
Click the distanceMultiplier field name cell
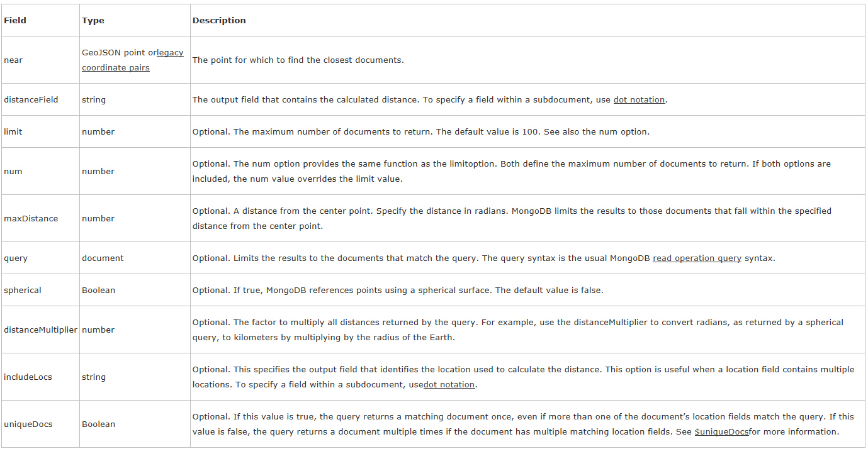[x=40, y=330]
